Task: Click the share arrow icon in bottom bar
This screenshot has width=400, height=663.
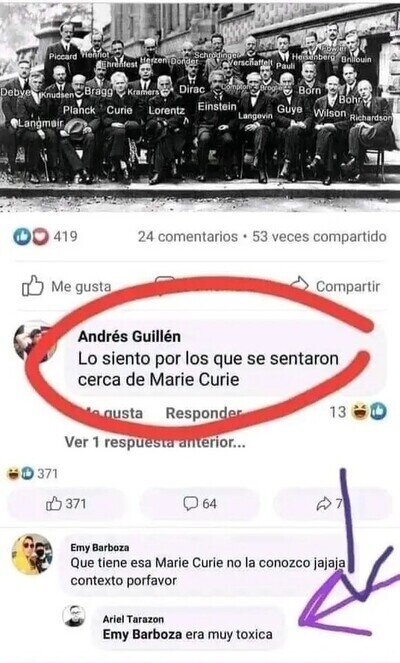Action: coord(324,504)
